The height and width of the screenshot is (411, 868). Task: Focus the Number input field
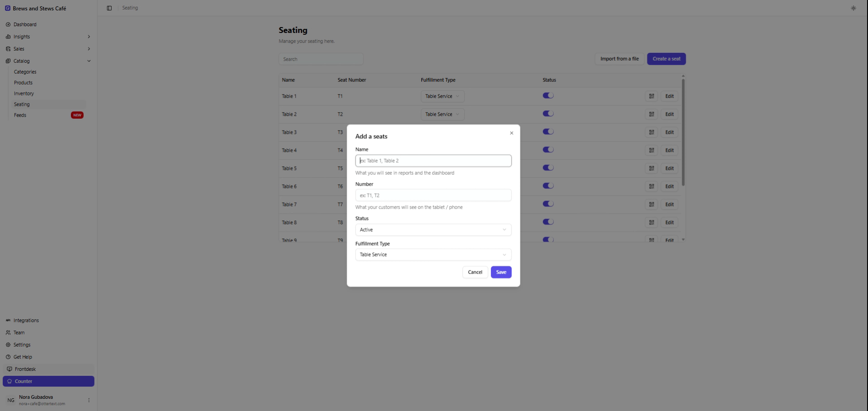433,196
